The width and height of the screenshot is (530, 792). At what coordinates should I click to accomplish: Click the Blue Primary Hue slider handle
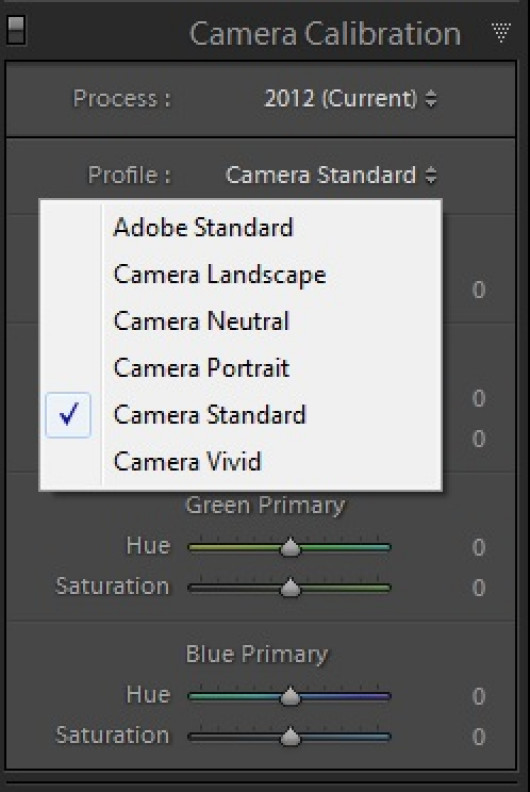click(x=290, y=697)
